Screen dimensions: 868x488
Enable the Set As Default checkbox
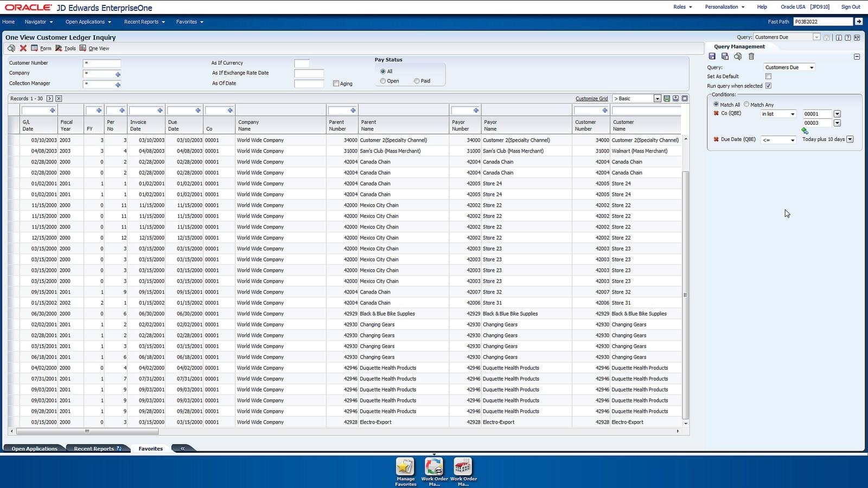(768, 76)
